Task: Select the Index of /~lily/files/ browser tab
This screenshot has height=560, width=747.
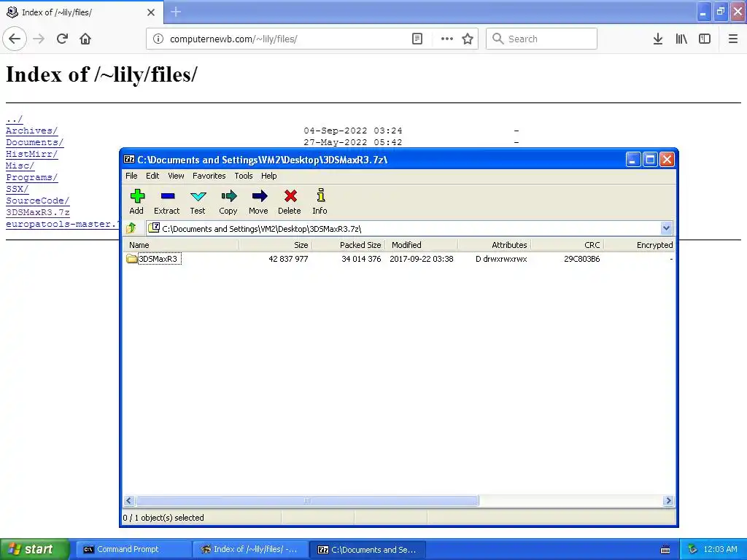Action: pyautogui.click(x=82, y=12)
